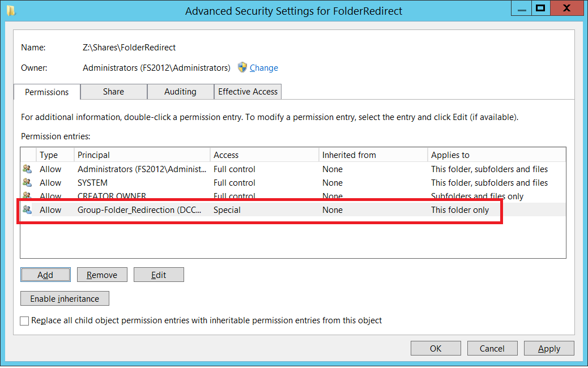The image size is (588, 368).
Task: Enable Replace all child object permission entries
Action: click(24, 321)
